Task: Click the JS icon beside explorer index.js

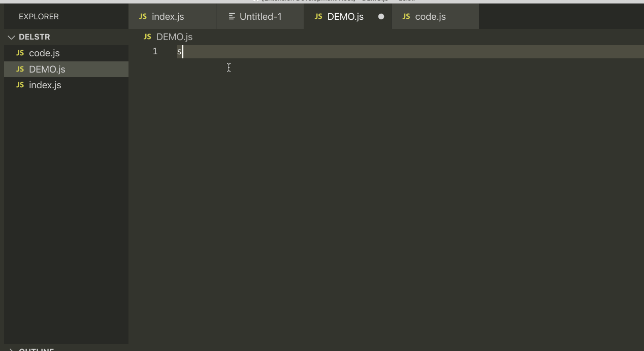Action: pos(20,85)
